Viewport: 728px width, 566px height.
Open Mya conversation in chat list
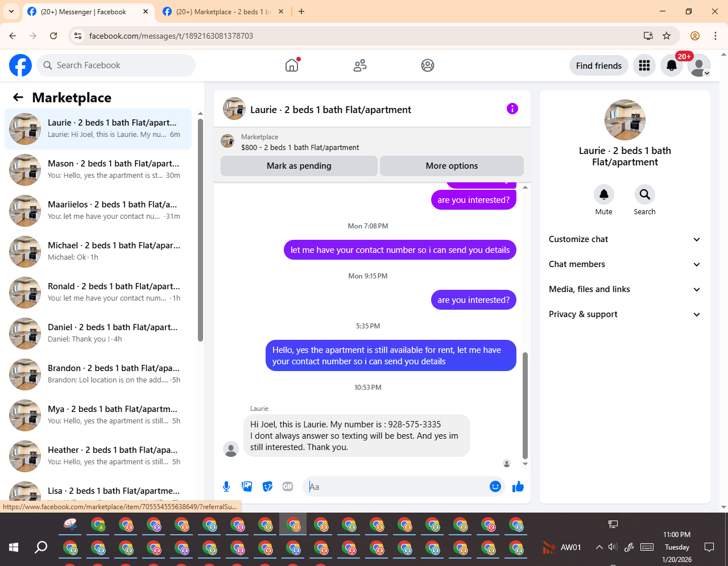point(98,415)
